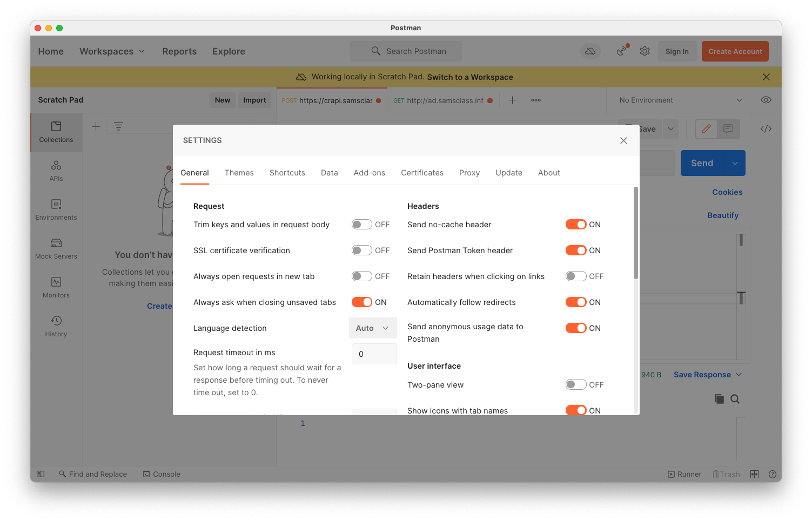Close the Settings dialog with X
The width and height of the screenshot is (812, 522).
point(623,140)
